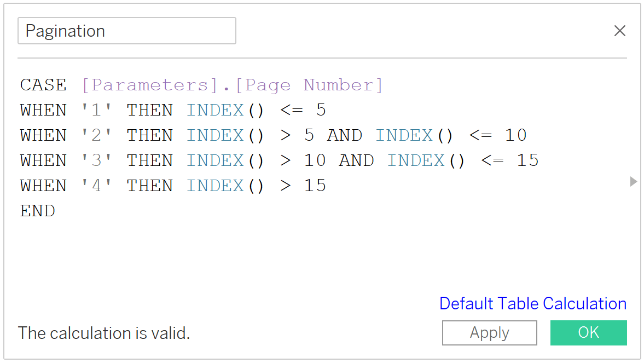Close the calculation editor with X icon
644x363 pixels.
(x=620, y=31)
